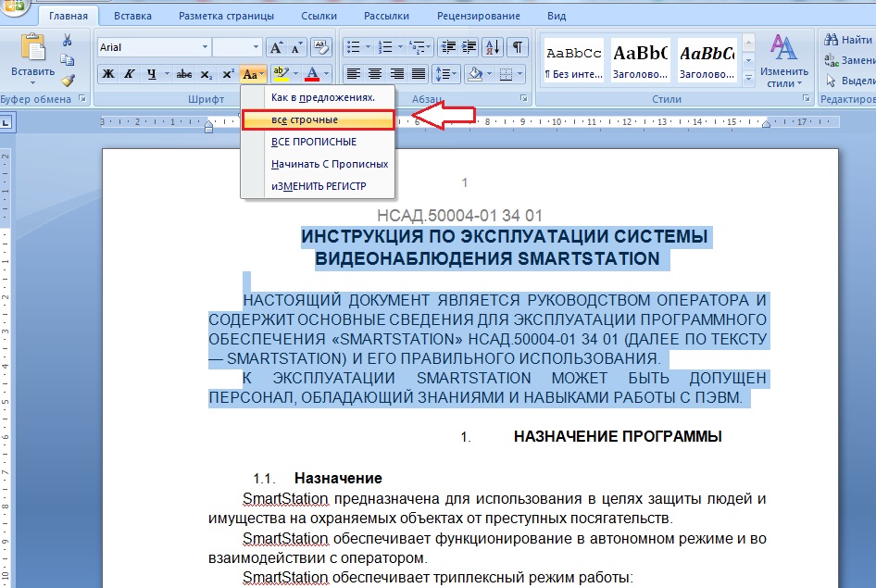Viewport: 876px width, 588px height.
Task: Choose "Как в предложениях." from case menu
Action: (318, 98)
